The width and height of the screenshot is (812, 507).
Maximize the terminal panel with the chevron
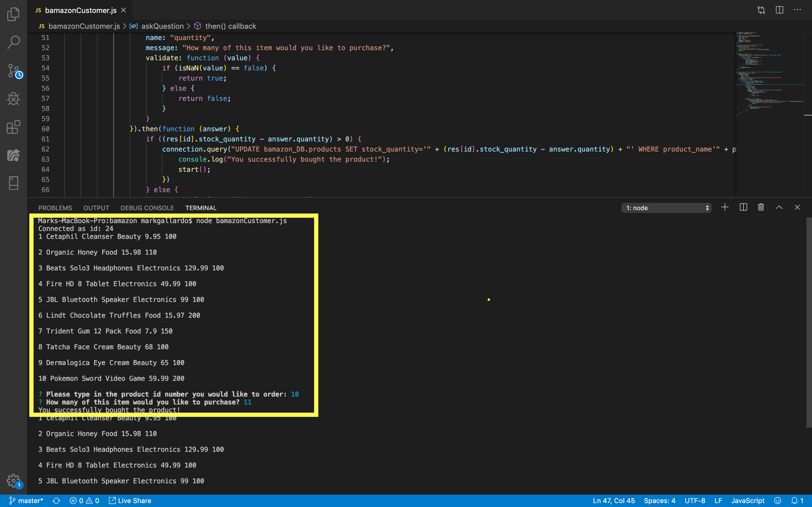[x=779, y=208]
